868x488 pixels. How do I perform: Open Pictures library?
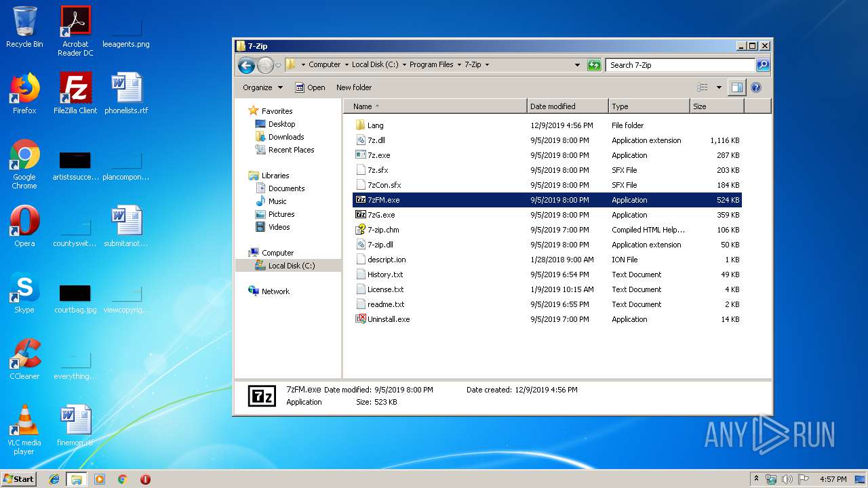coord(281,214)
